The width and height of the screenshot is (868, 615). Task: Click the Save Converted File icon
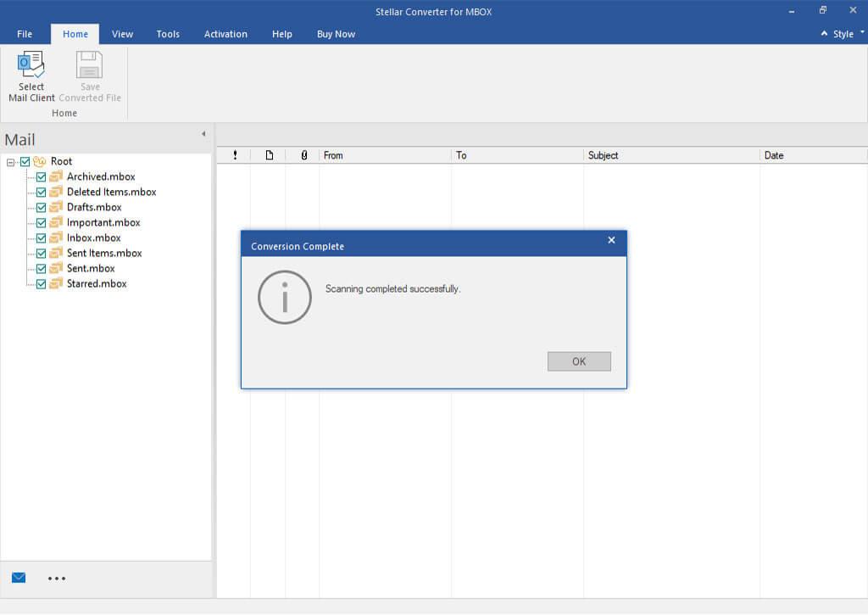(90, 65)
